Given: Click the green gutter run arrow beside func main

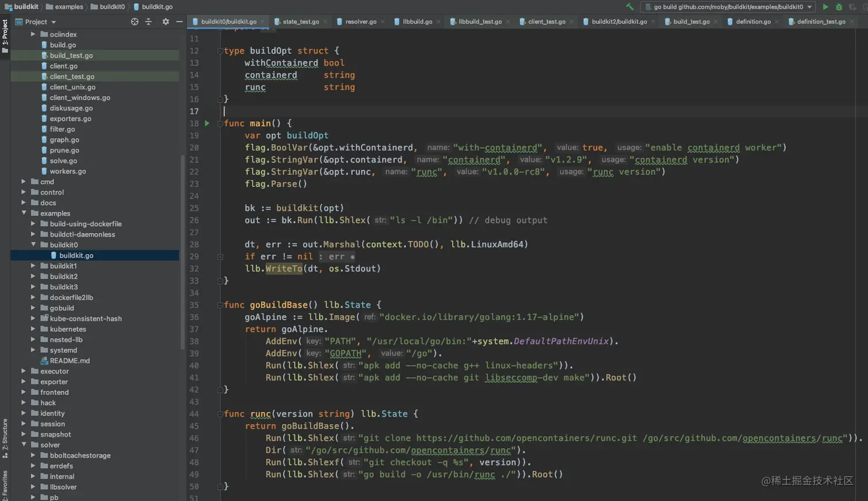Looking at the screenshot, I should click(x=206, y=123).
